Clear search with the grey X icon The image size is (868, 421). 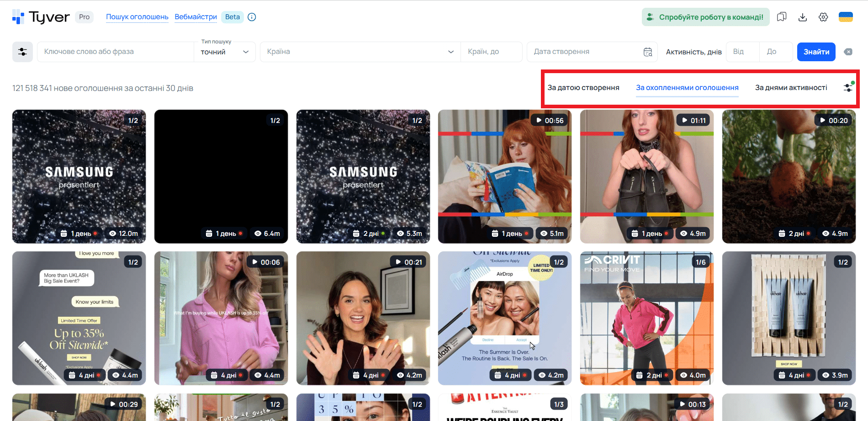pos(848,52)
